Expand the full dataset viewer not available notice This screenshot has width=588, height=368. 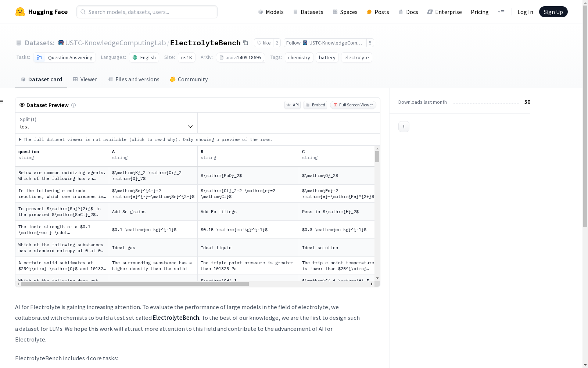(146, 139)
